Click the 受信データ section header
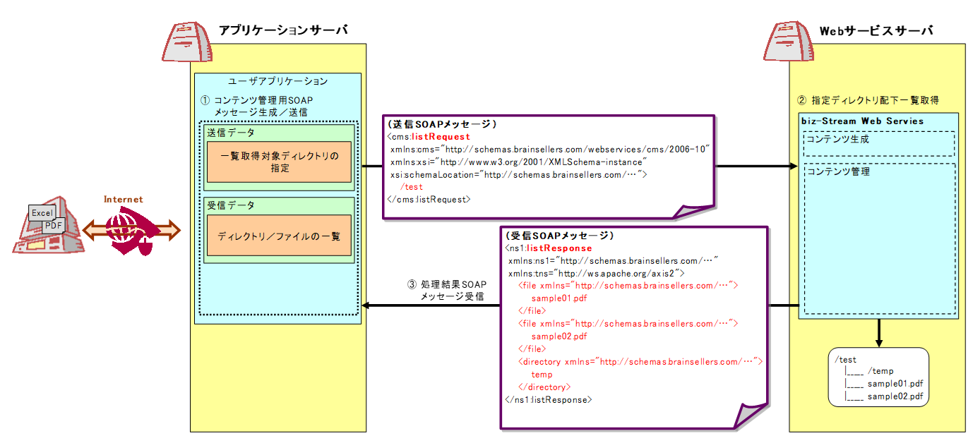The image size is (980, 448). (x=231, y=205)
